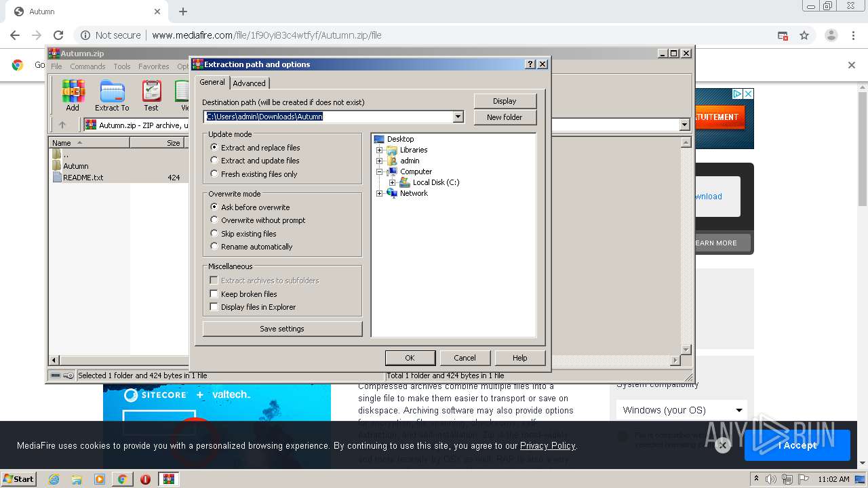Click the Chrome taskbar icon

[122, 479]
